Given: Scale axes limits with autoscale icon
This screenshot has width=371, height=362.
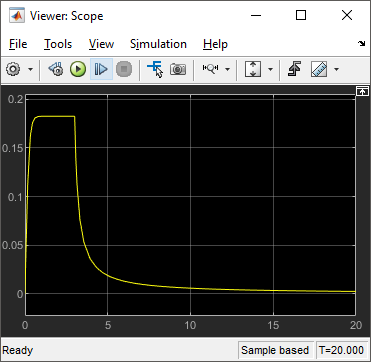Looking at the screenshot, I should point(253,69).
